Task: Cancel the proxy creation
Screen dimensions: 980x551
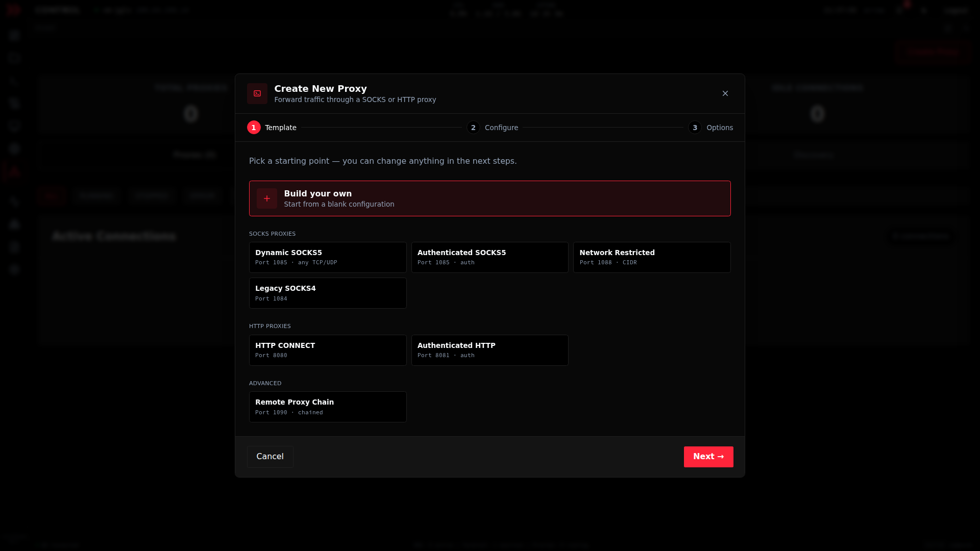Action: pyautogui.click(x=270, y=457)
